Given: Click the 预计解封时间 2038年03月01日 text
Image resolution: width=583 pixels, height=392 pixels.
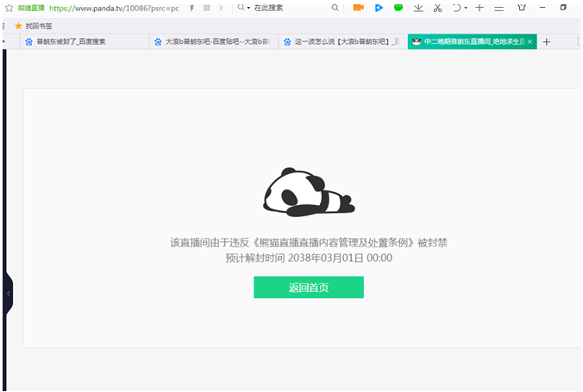Looking at the screenshot, I should pos(309,258).
